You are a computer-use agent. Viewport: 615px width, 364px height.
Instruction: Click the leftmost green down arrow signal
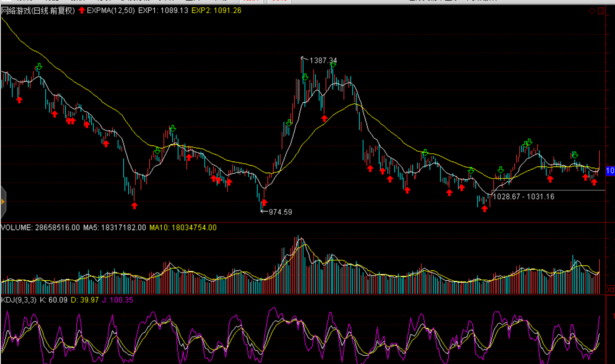pyautogui.click(x=39, y=66)
